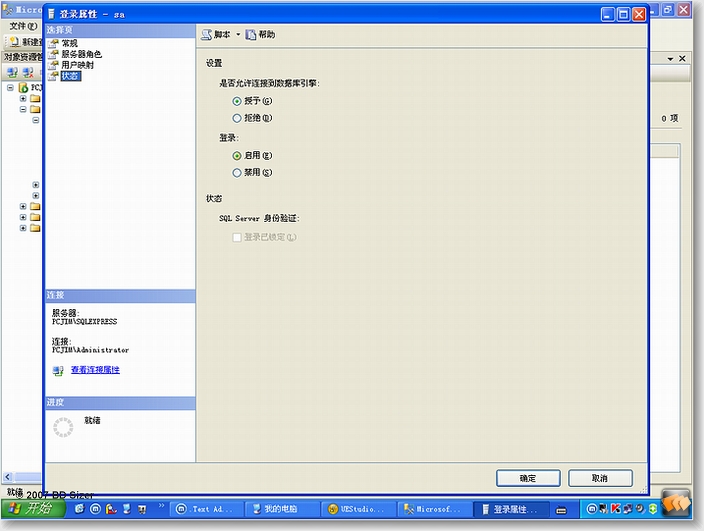Open the 脚本 dropdown arrow

click(238, 35)
